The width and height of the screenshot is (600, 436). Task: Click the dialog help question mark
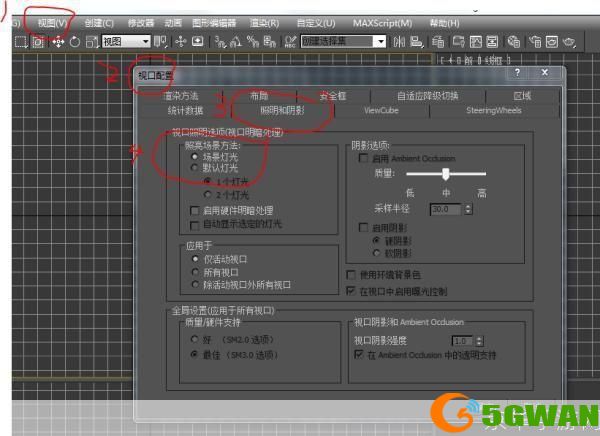click(x=517, y=72)
